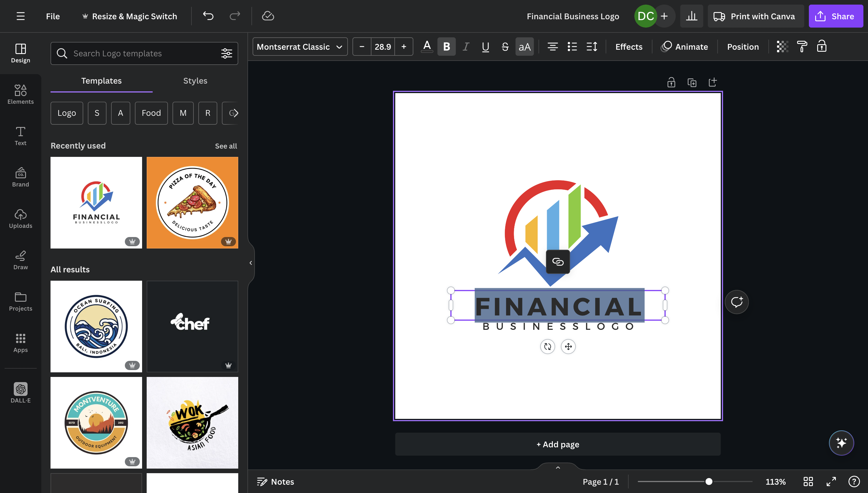
Task: Toggle underline formatting
Action: [x=485, y=46]
